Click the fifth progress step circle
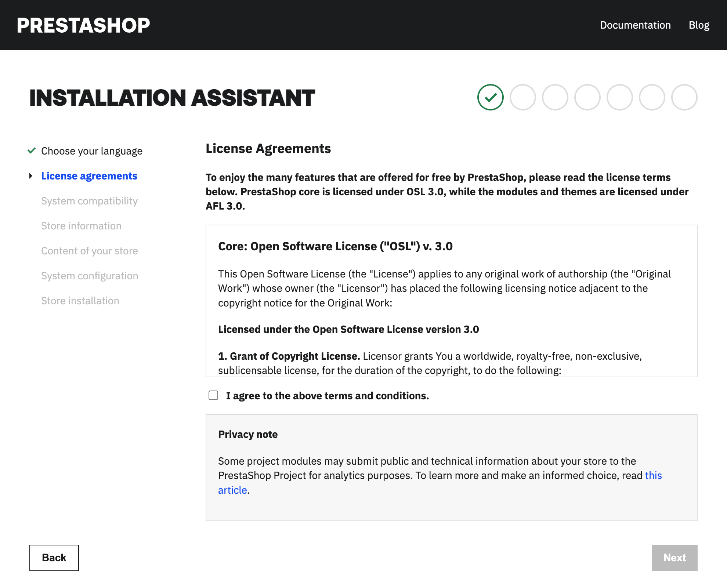 point(619,97)
